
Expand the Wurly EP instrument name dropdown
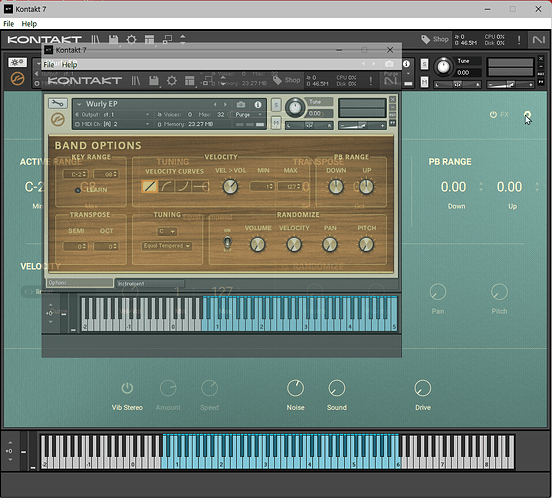point(79,104)
